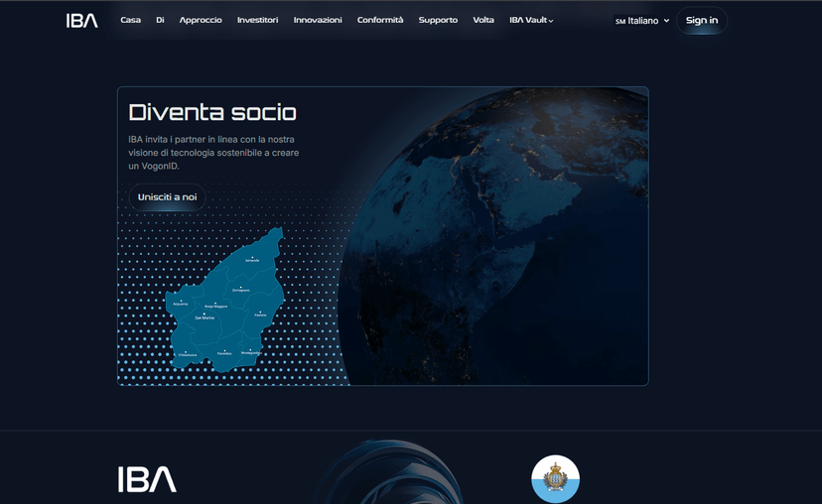Click the Serravalle label on the map

coord(252,260)
